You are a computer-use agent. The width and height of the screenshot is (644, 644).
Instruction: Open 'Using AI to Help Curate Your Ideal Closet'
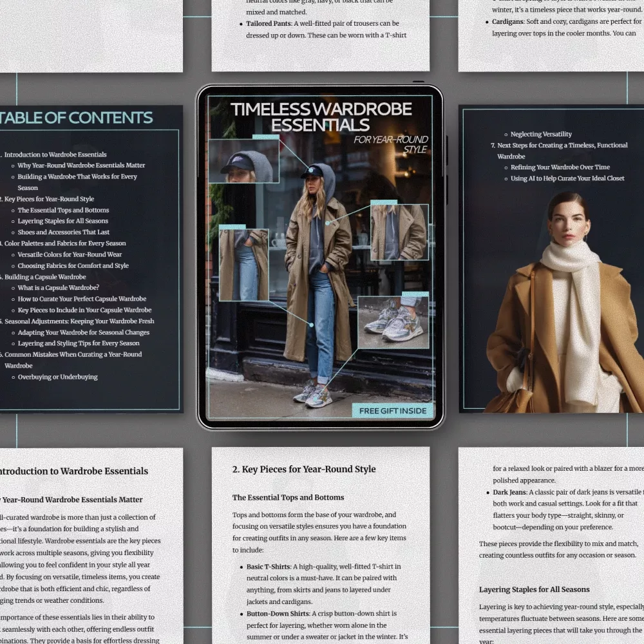pyautogui.click(x=567, y=178)
